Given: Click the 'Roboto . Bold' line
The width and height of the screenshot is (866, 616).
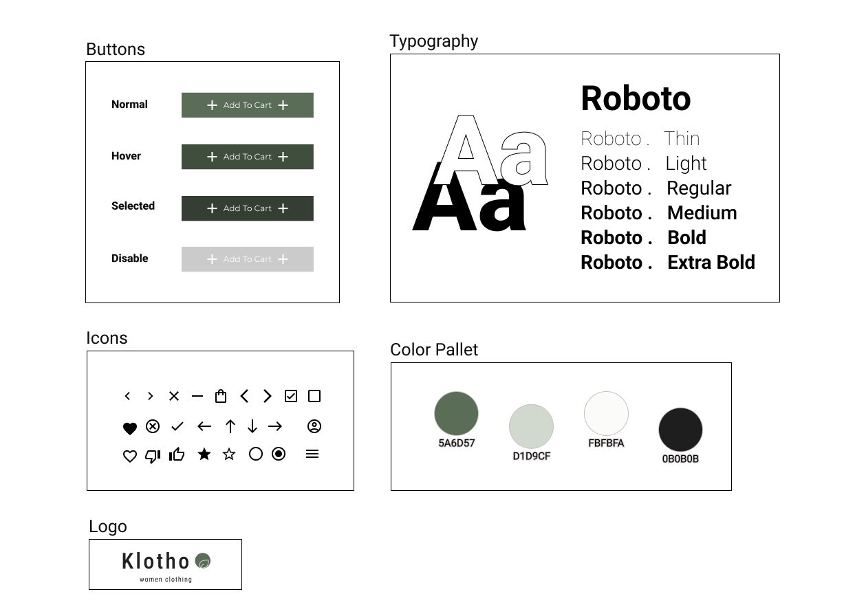Looking at the screenshot, I should (644, 237).
